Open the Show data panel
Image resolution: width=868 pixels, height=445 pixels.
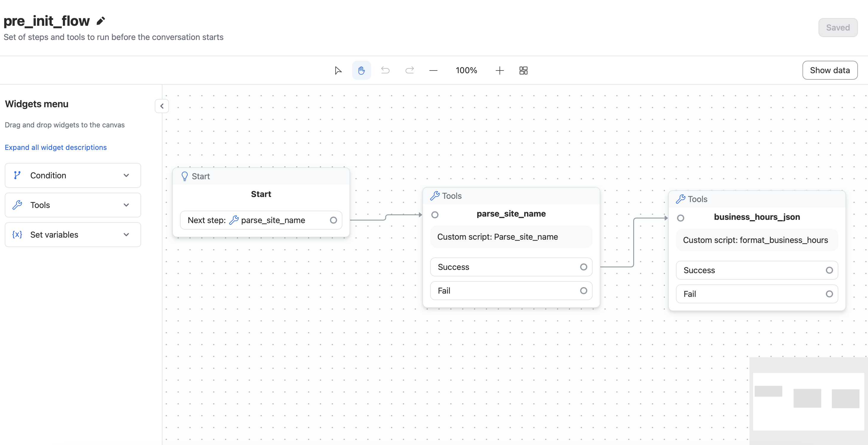pos(830,71)
